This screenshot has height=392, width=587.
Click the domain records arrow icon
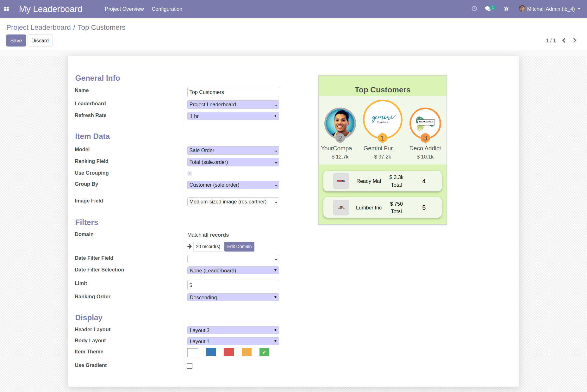tap(190, 246)
